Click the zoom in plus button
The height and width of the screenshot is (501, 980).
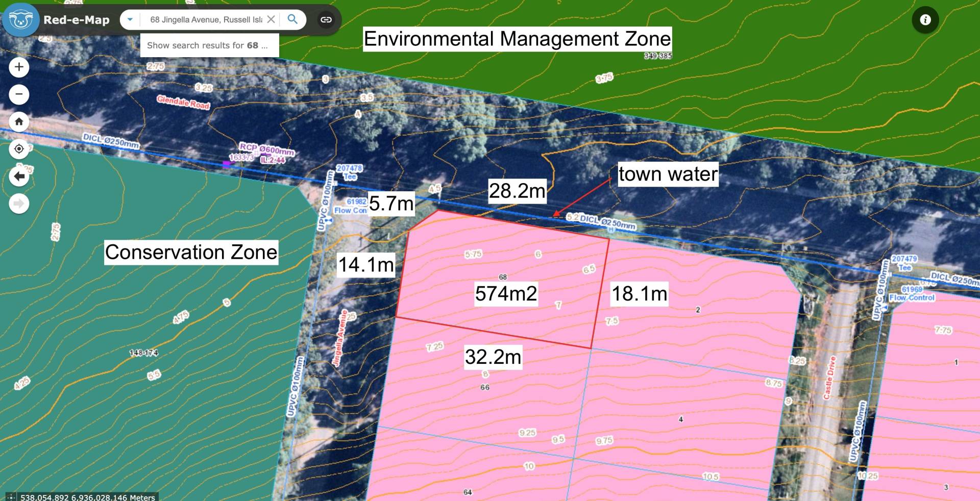tap(19, 67)
